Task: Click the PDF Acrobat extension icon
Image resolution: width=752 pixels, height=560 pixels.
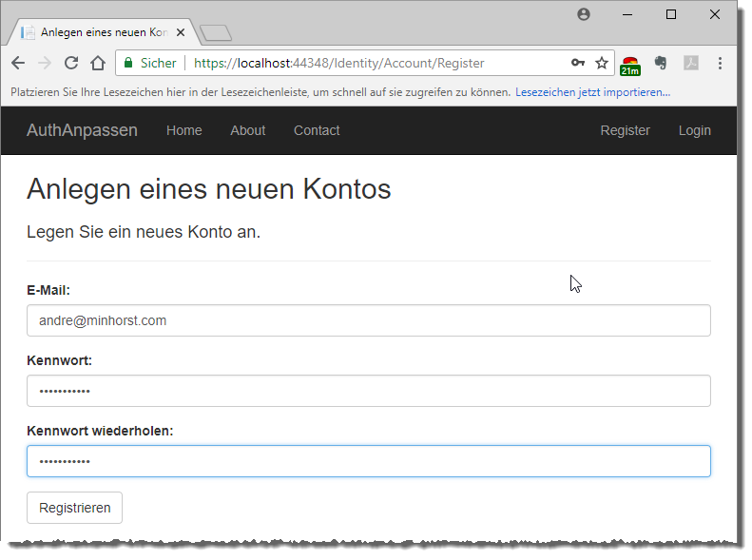Action: (x=690, y=63)
